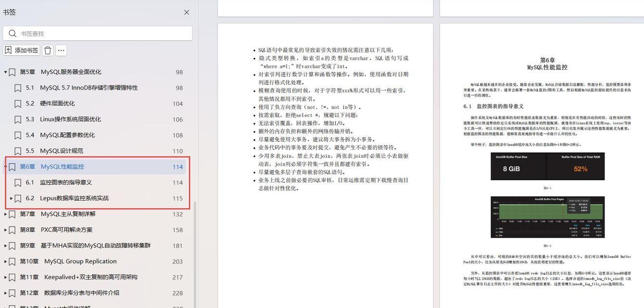
Task: Click the InnoDB Buffer Pool Pages chart
Action: 548,217
